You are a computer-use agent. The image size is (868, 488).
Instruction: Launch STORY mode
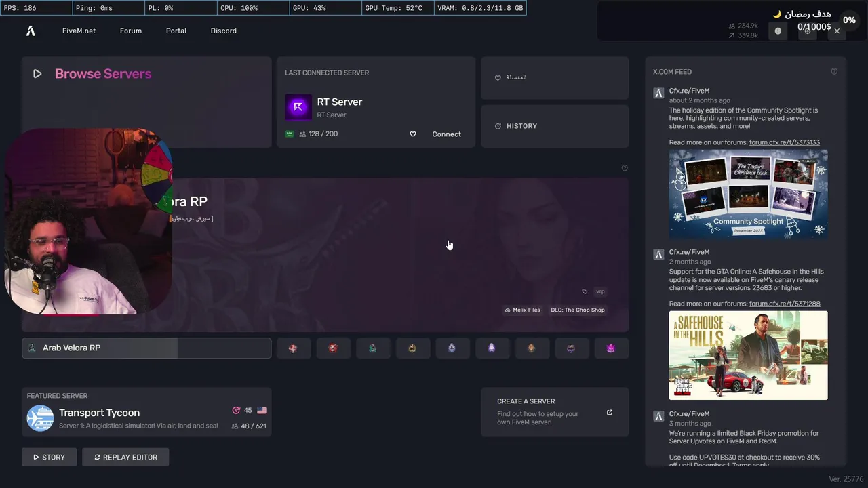[x=49, y=457]
